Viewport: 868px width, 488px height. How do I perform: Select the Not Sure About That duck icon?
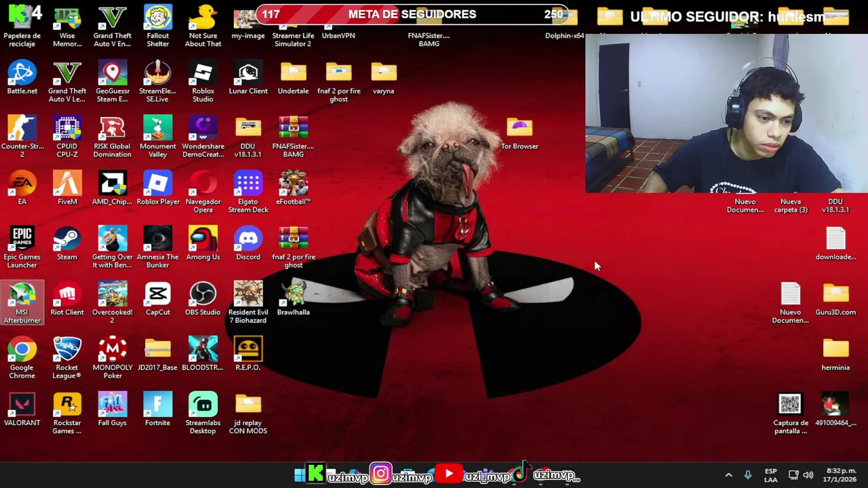coord(203,26)
